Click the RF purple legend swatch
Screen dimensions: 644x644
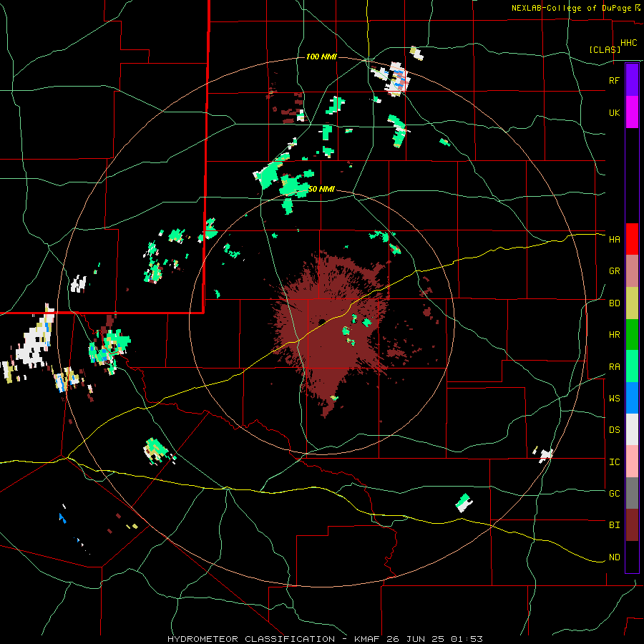tap(632, 80)
